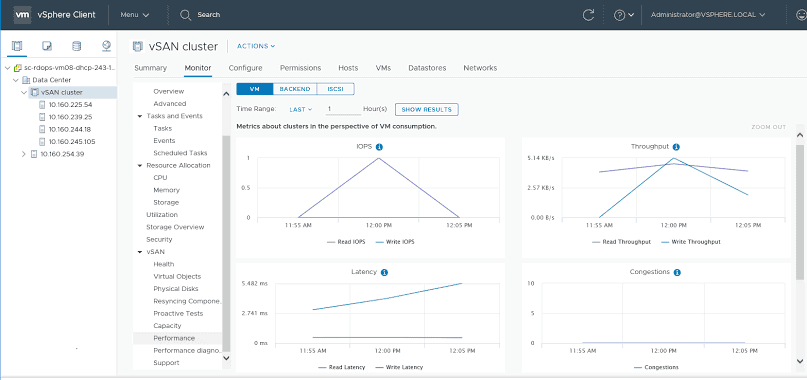This screenshot has height=380, width=807.
Task: Click the smiley feedback icon
Action: 801,15
